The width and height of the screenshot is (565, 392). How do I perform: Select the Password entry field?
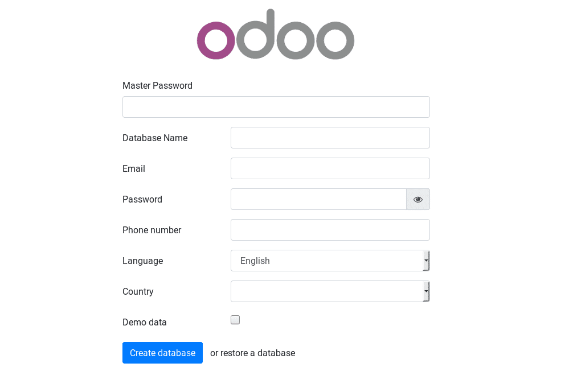318,199
